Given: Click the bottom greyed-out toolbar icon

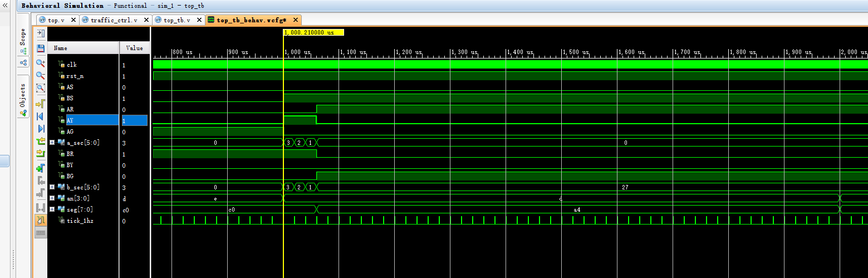Looking at the screenshot, I should (41, 232).
